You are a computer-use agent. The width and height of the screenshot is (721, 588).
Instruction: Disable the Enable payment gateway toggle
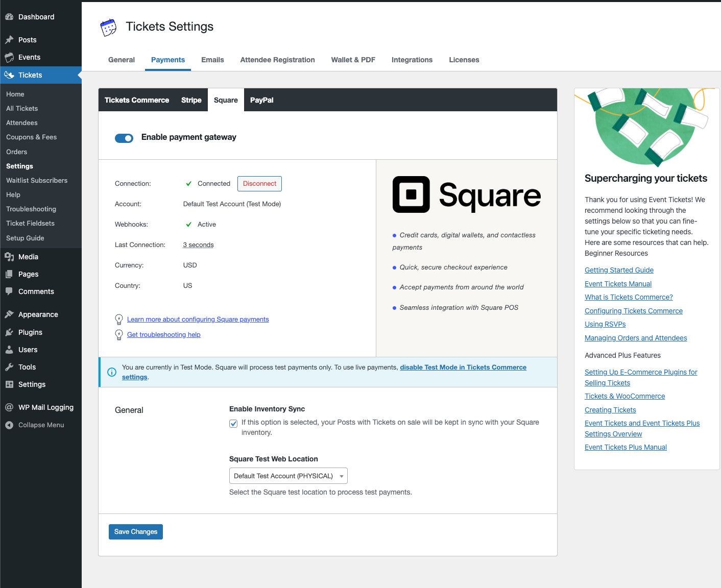pos(124,138)
